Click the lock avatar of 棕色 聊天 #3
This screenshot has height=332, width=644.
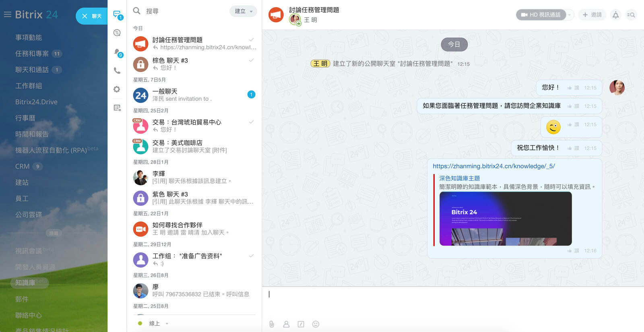[x=140, y=64]
